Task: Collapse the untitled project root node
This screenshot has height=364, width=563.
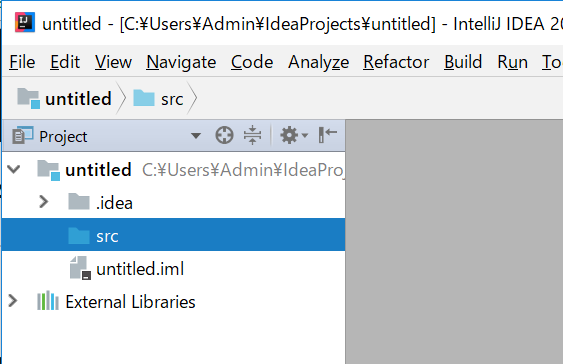Action: 14,169
